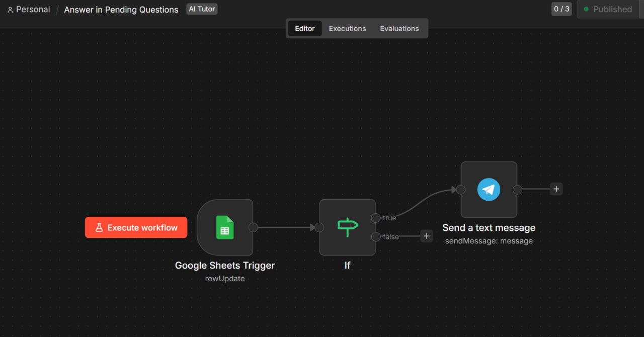
Task: Click the sendMessage: message subtitle
Action: tap(489, 241)
